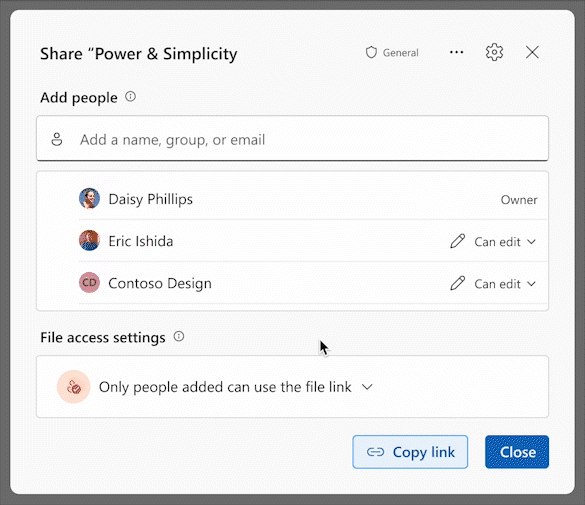The width and height of the screenshot is (585, 505).
Task: Click the restricted link people icon
Action: click(x=73, y=387)
